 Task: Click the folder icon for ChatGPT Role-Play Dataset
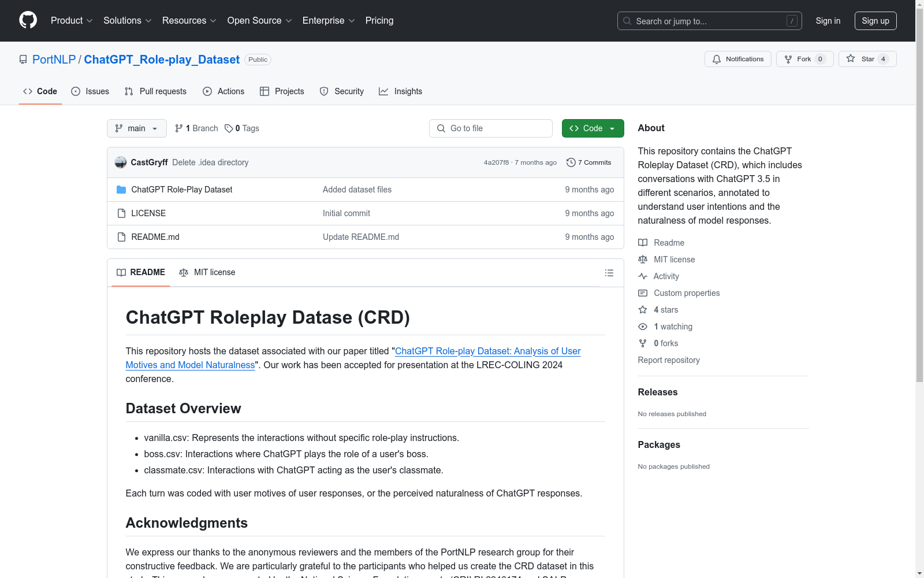[121, 190]
